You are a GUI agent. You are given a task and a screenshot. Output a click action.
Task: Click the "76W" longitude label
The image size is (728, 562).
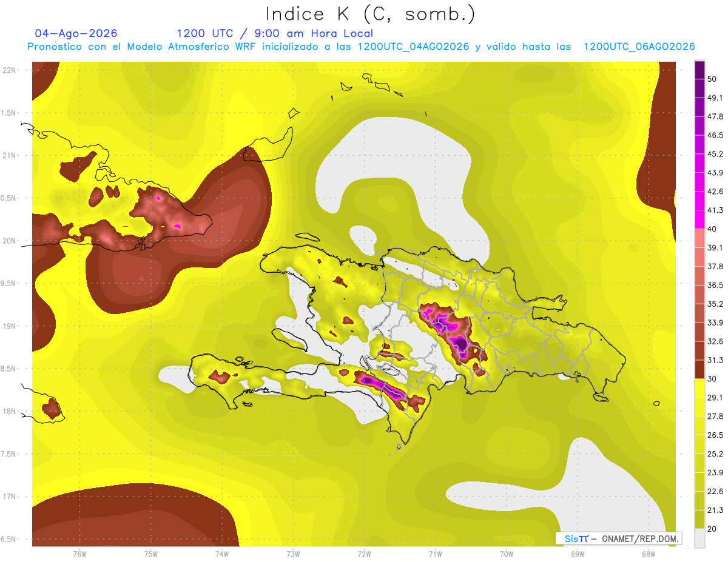(x=79, y=554)
